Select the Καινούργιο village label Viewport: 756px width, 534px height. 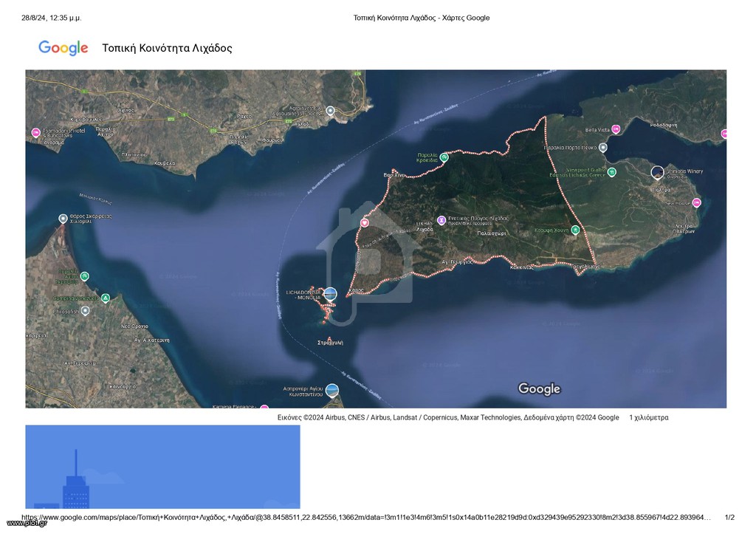click(x=123, y=386)
